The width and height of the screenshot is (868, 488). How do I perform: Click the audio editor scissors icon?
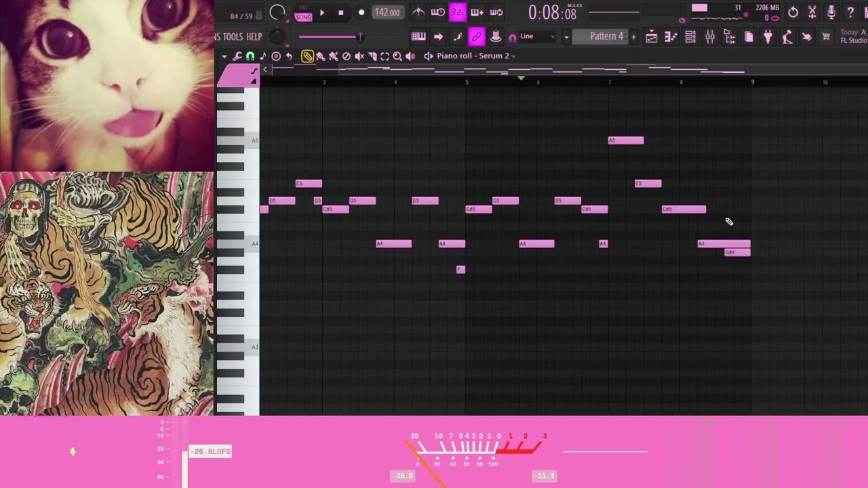[812, 12]
